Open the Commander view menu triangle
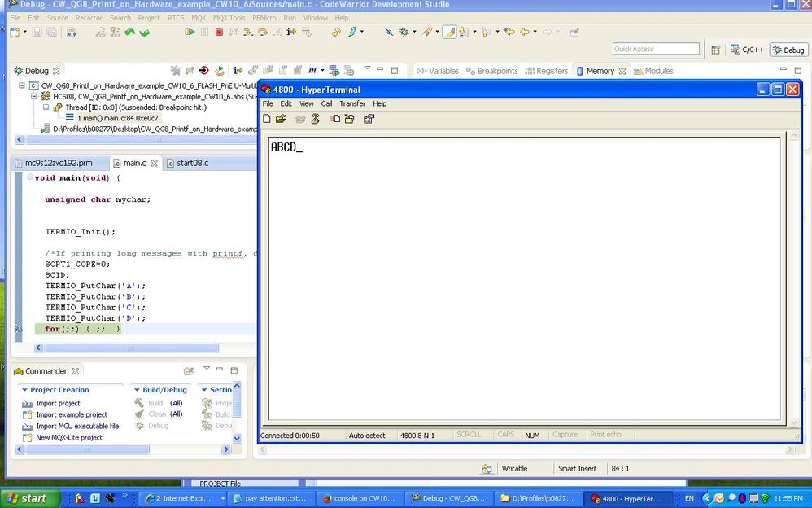The height and width of the screenshot is (508, 812). 207,369
